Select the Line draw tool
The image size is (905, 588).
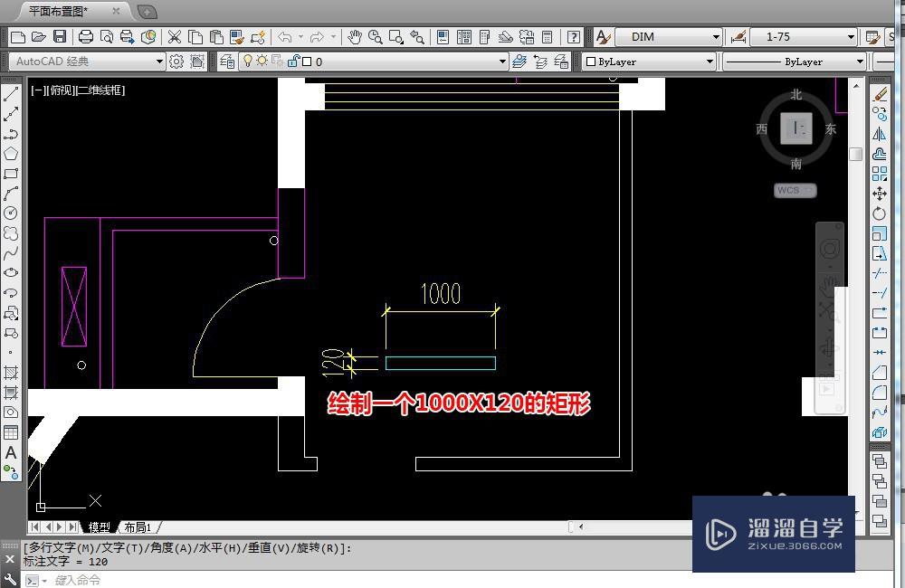pyautogui.click(x=10, y=95)
